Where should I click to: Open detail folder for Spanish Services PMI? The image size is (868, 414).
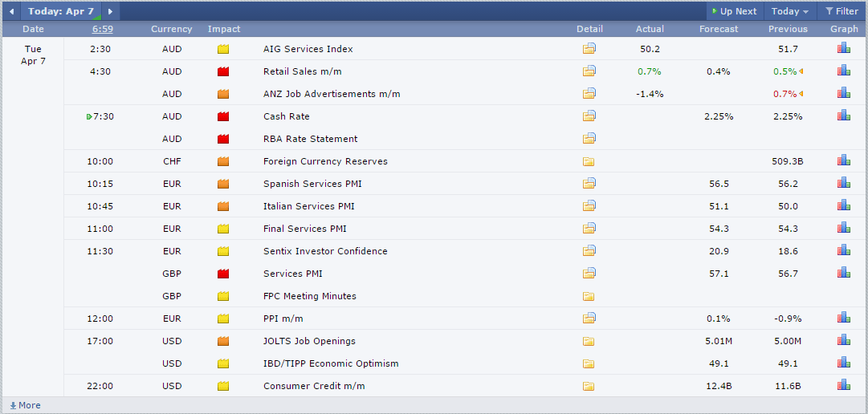[589, 184]
